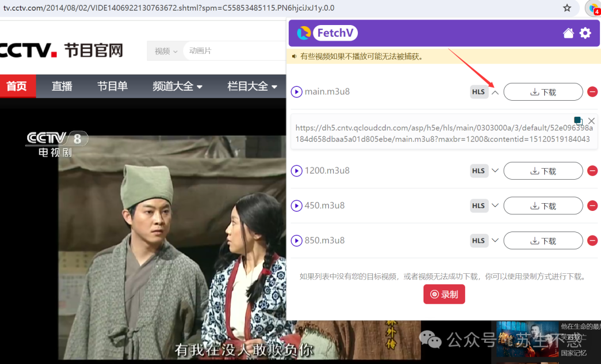
Task: Close the main.m3u8 URL box
Action: (592, 121)
